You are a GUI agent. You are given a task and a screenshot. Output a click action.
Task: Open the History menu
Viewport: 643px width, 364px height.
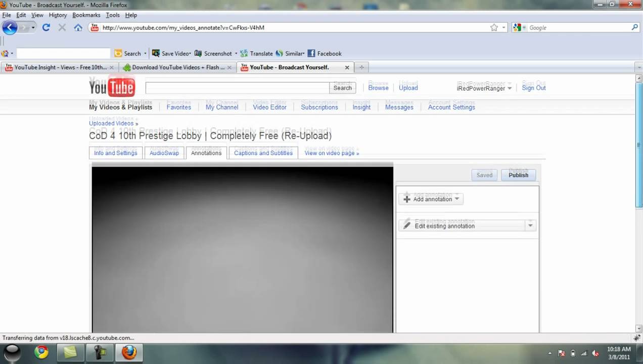(58, 15)
